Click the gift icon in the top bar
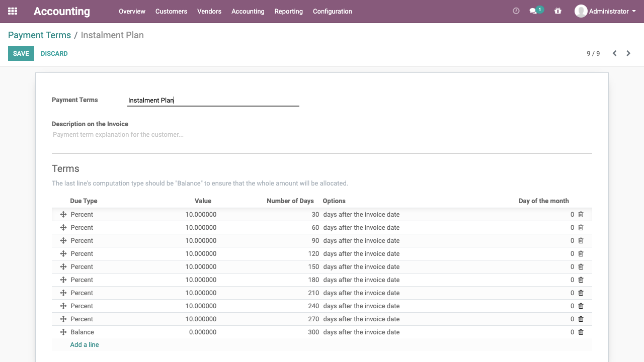 coord(557,11)
